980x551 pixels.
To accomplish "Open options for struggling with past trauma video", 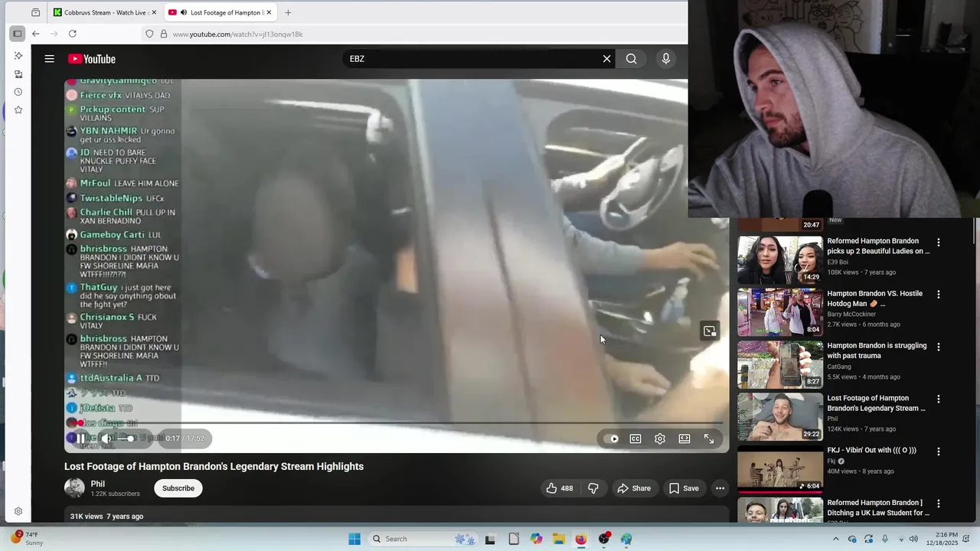I will coord(938,347).
